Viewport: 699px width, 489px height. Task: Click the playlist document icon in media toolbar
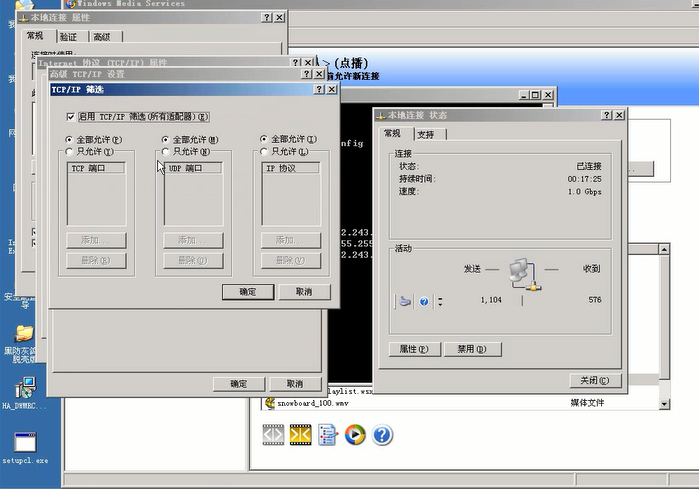pos(328,435)
